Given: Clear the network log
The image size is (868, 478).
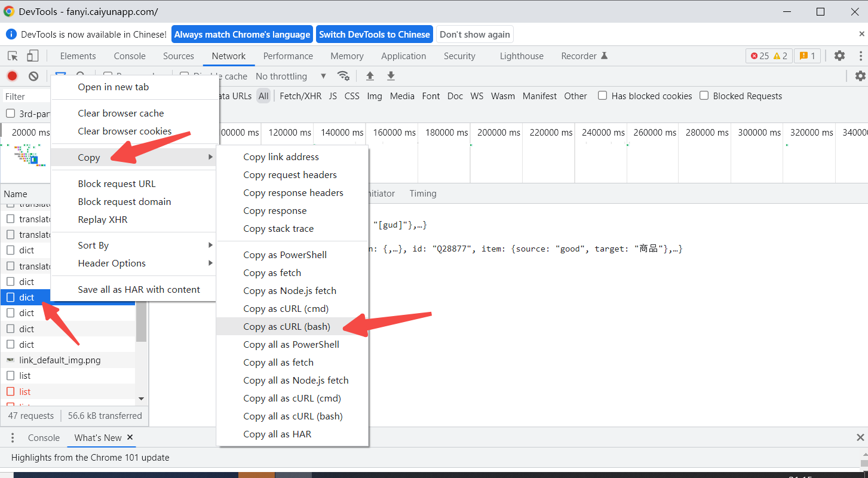Looking at the screenshot, I should point(33,76).
